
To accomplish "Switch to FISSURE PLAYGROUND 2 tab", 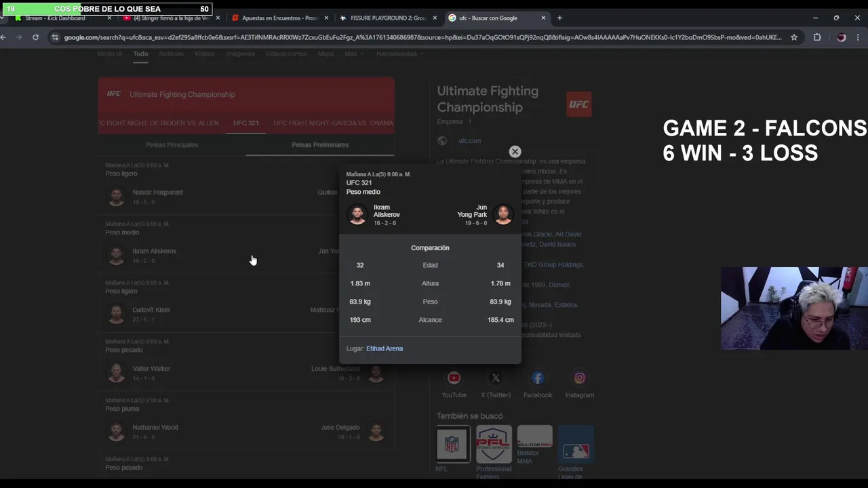I will (387, 18).
